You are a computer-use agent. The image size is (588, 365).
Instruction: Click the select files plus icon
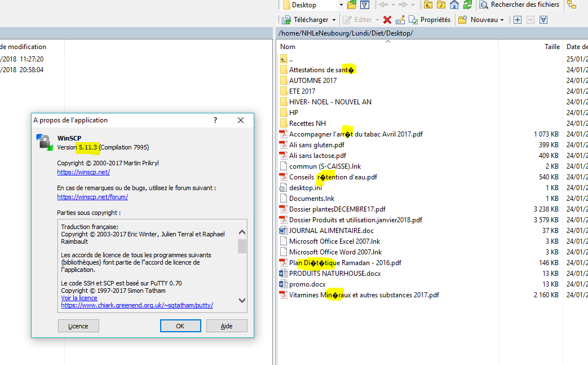pos(518,20)
